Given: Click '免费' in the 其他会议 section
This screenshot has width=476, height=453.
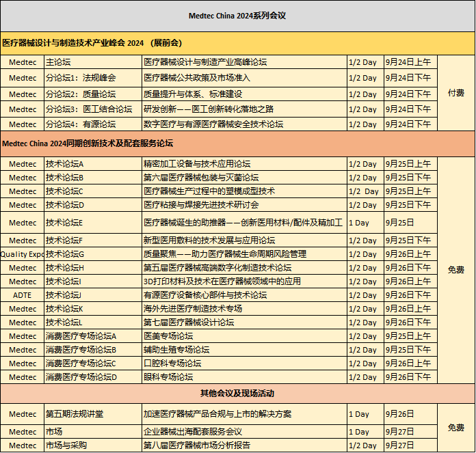Looking at the screenshot, I should click(456, 428).
